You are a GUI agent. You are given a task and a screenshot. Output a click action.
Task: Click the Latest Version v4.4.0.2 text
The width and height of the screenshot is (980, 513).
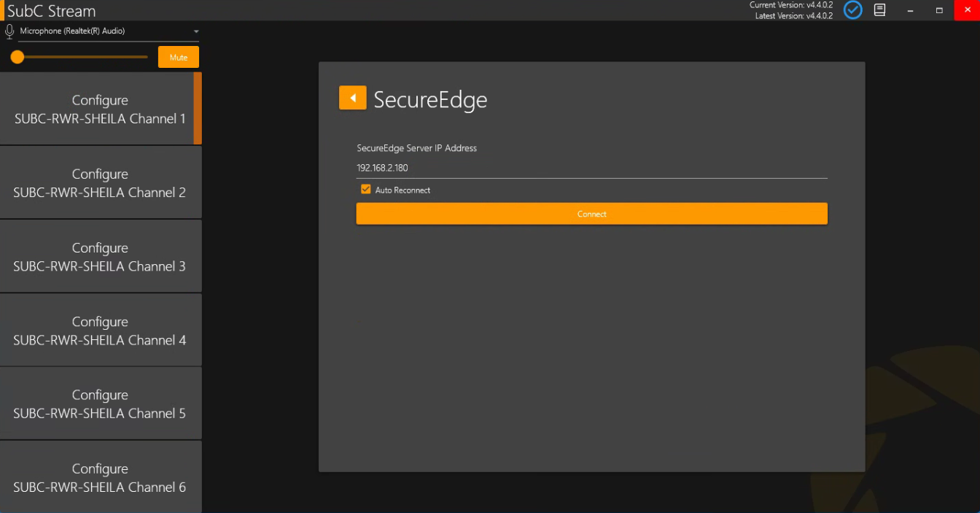(x=794, y=15)
